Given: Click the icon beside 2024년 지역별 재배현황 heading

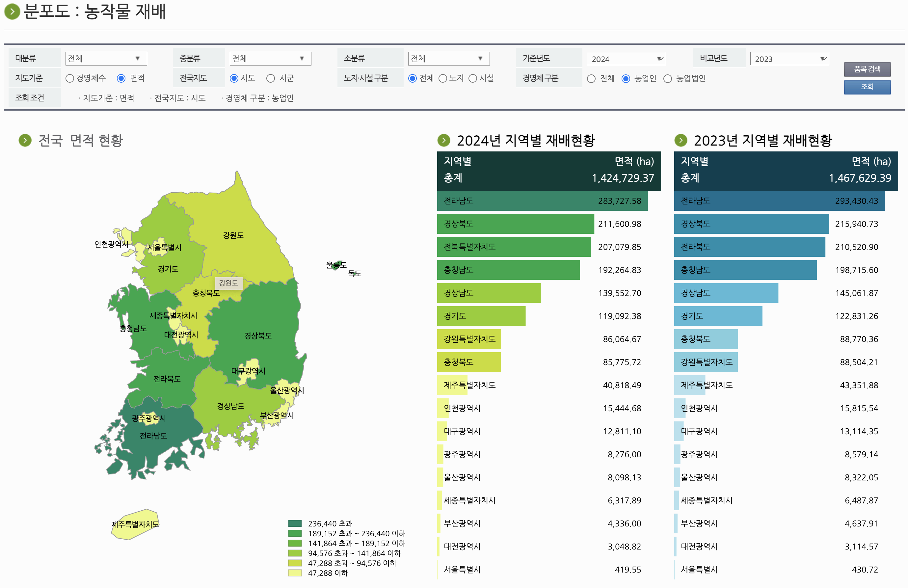Looking at the screenshot, I should (x=444, y=140).
